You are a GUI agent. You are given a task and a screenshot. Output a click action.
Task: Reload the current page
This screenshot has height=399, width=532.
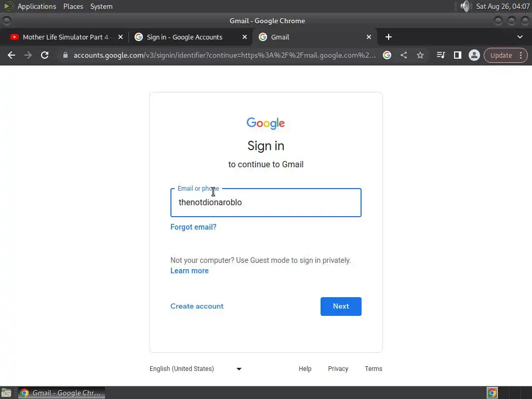coord(45,55)
